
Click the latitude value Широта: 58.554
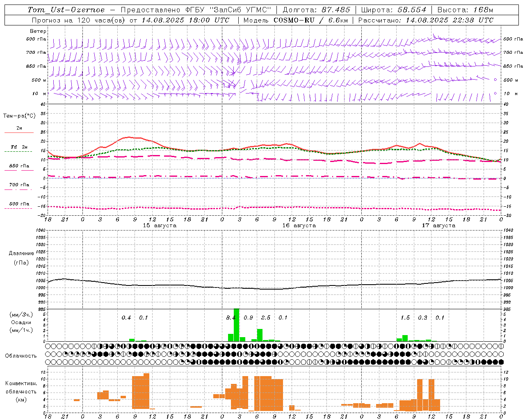tap(393, 10)
